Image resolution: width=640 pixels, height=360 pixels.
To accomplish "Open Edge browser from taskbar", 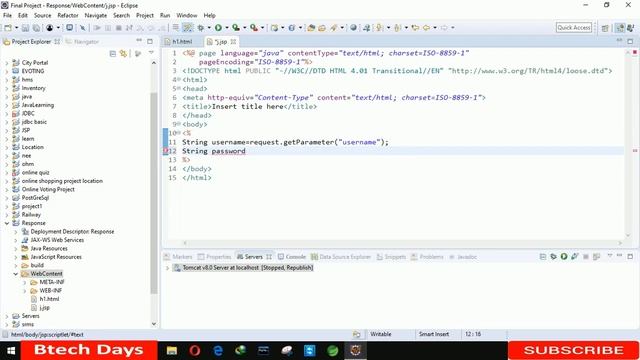I will [218, 351].
